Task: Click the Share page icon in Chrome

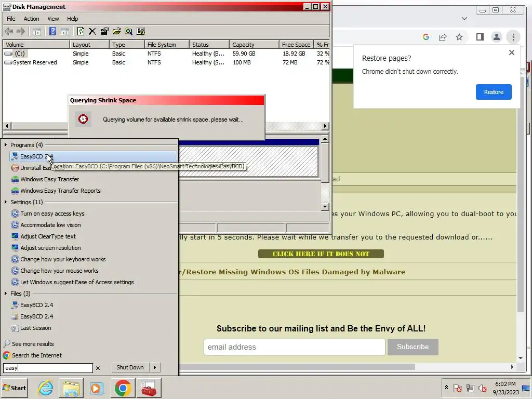Action: point(443,37)
